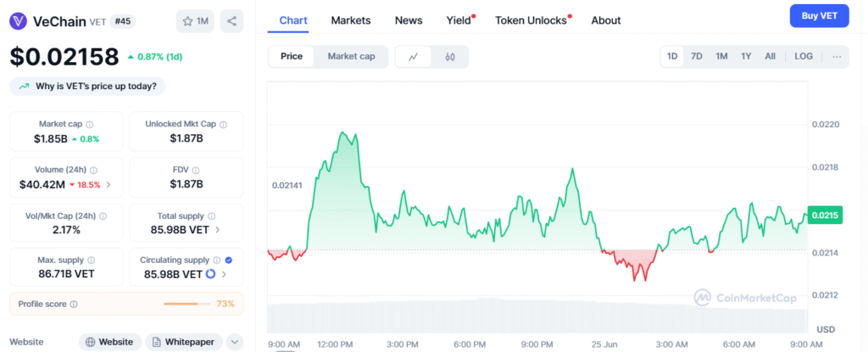Select the Market cap toggle
The height and width of the screenshot is (352, 868).
click(351, 57)
